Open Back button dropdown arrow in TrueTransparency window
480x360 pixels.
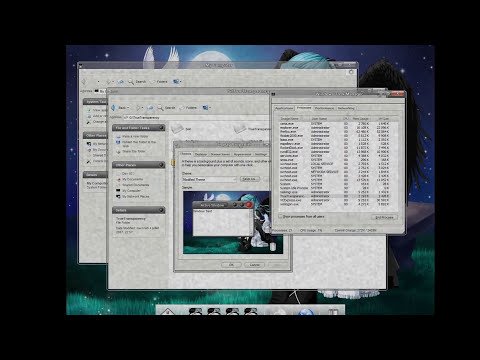click(128, 108)
